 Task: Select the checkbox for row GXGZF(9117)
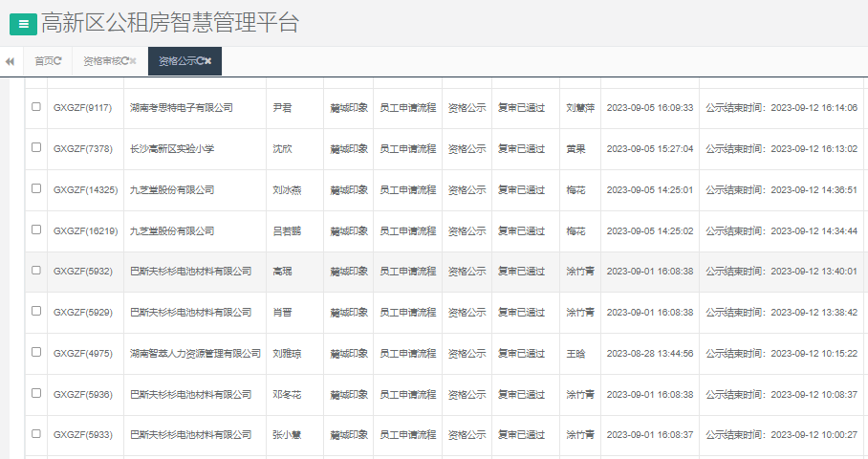(x=36, y=107)
